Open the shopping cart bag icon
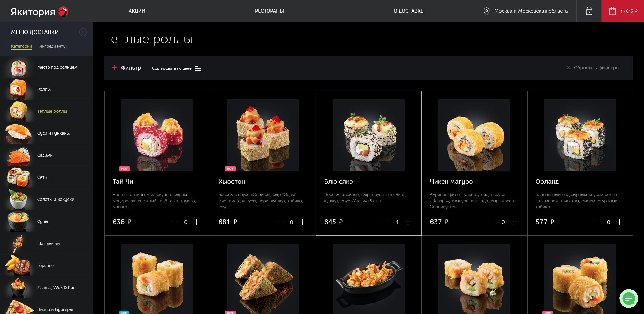Screen dimensions: 644x314 pos(612,11)
